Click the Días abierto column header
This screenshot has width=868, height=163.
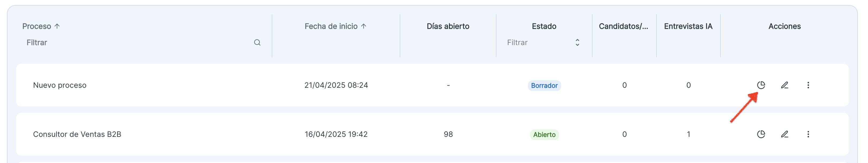[448, 26]
